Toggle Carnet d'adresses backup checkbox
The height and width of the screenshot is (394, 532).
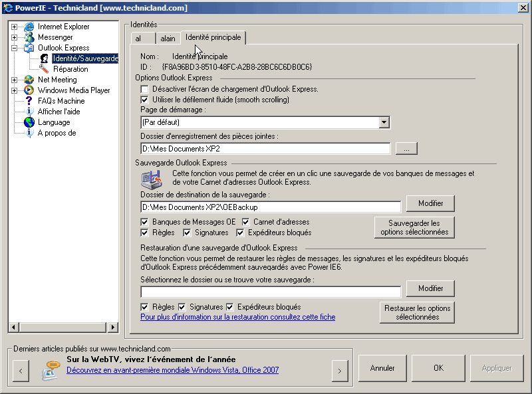[x=246, y=222]
